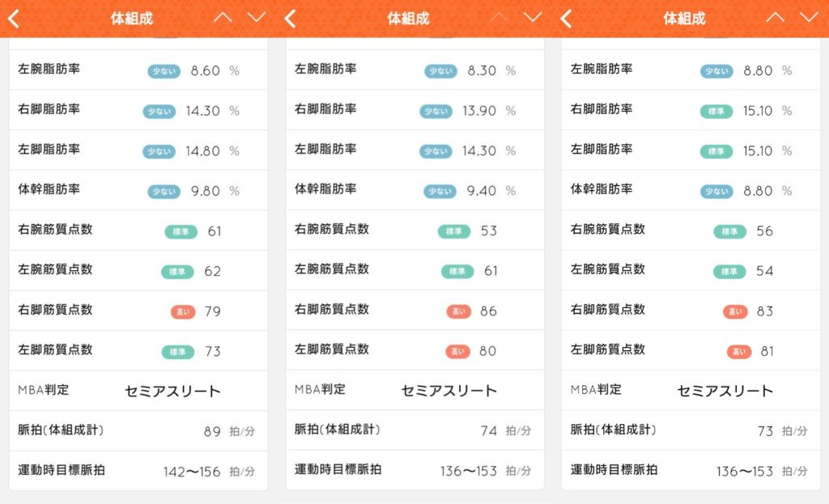829x504 pixels.
Task: Tap the 少ない badge beside 左腕脂肪率 8.60
Action: [164, 71]
